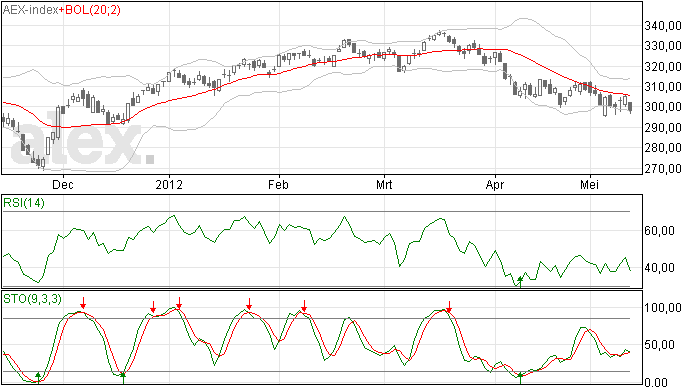
Task: Select the green up arrow at STO April low
Action: pyautogui.click(x=521, y=378)
